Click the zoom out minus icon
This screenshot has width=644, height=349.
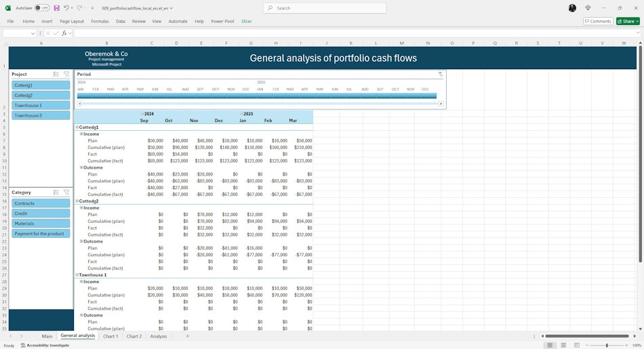click(587, 346)
